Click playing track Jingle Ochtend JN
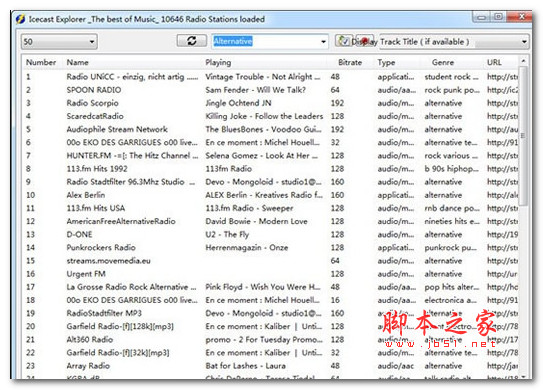This screenshot has height=390, width=543. [238, 103]
